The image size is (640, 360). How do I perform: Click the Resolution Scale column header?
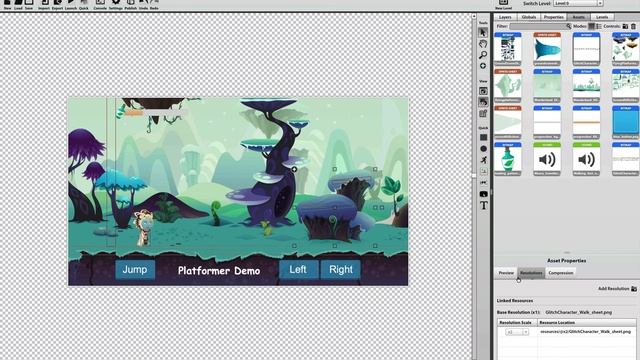(x=517, y=322)
